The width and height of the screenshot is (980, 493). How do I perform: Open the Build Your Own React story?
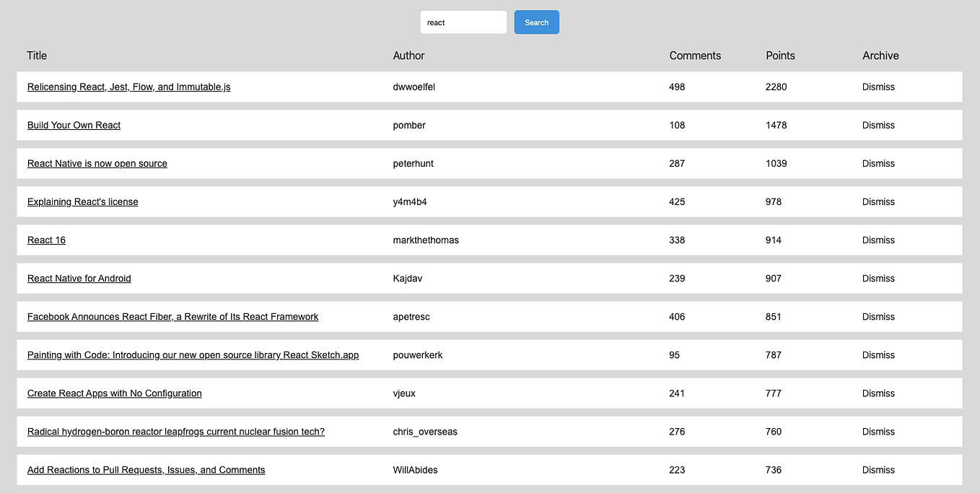(73, 125)
